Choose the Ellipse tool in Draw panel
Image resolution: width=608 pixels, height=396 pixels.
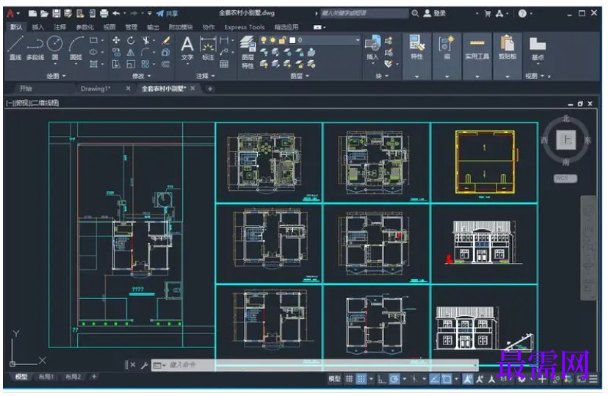coord(93,52)
